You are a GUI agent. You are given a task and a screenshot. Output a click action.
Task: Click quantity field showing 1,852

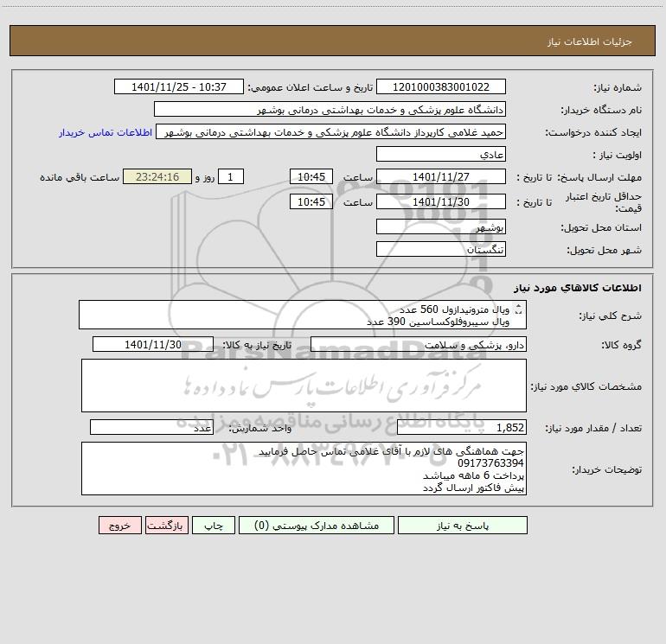[x=462, y=427]
